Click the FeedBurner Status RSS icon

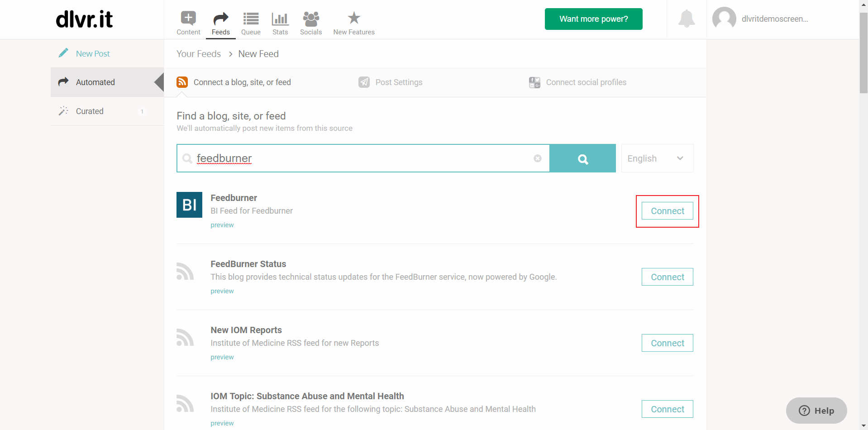pyautogui.click(x=185, y=271)
